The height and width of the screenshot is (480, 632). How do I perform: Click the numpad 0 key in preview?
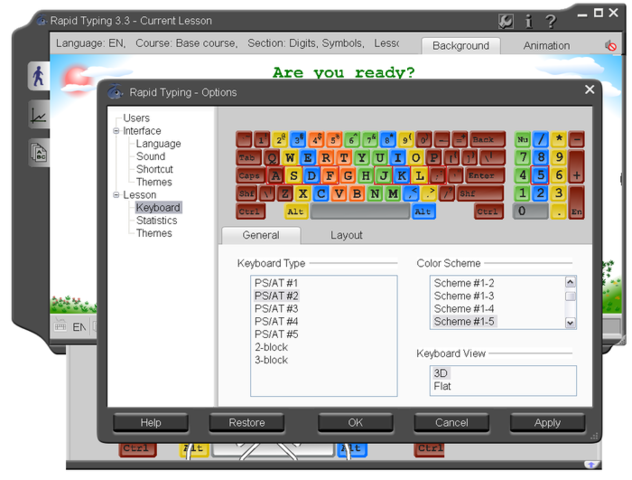point(530,211)
